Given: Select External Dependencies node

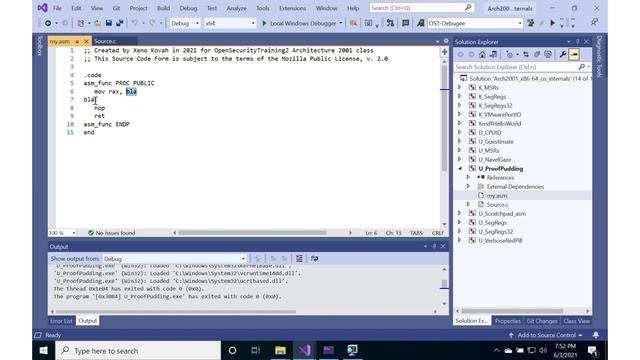Looking at the screenshot, I should (x=515, y=187).
